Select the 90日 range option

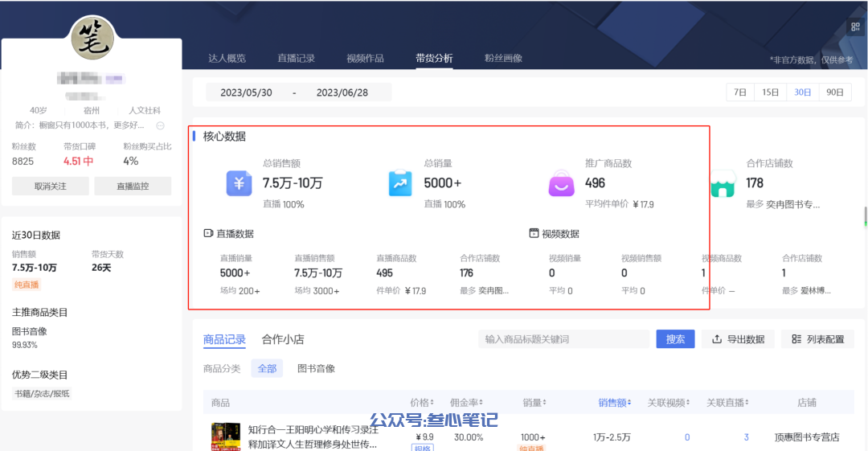(x=835, y=92)
